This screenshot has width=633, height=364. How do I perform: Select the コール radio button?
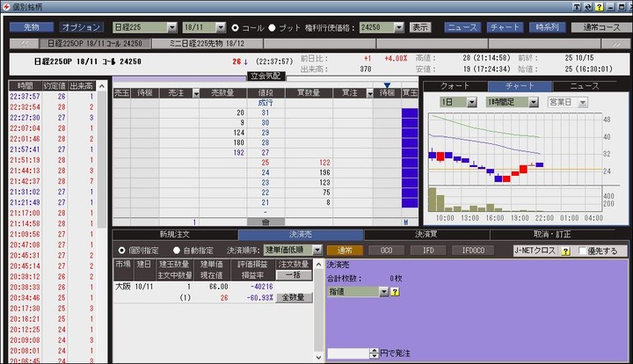click(x=236, y=28)
